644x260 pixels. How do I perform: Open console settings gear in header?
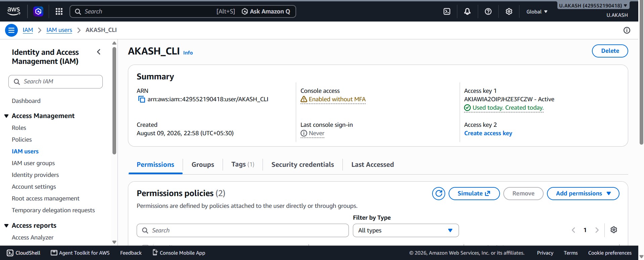coord(509,11)
